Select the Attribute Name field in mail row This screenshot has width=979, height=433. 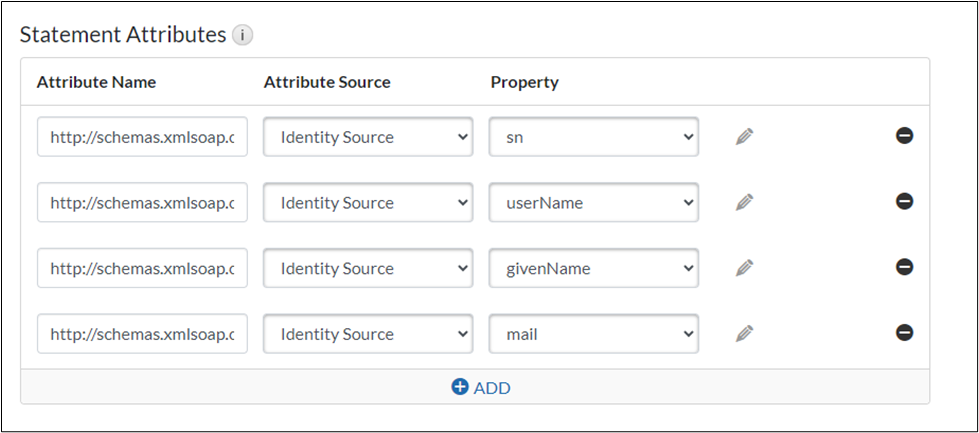[142, 334]
